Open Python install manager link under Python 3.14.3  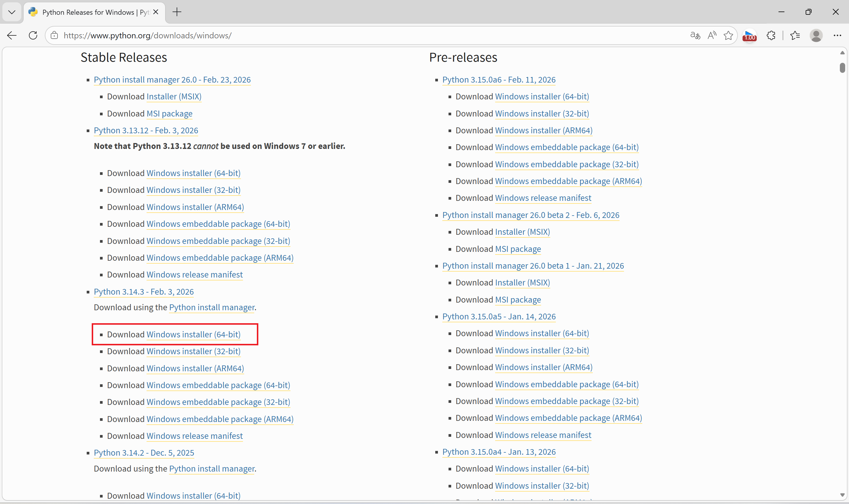tap(212, 308)
